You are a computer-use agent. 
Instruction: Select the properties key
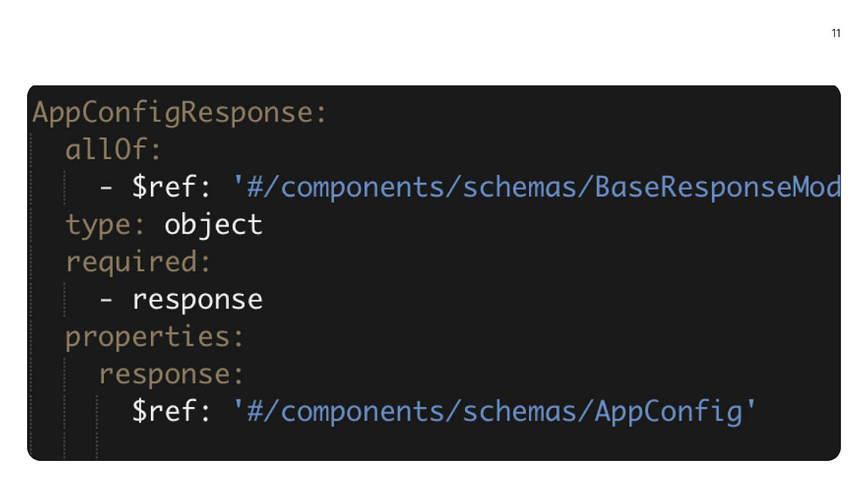(148, 337)
